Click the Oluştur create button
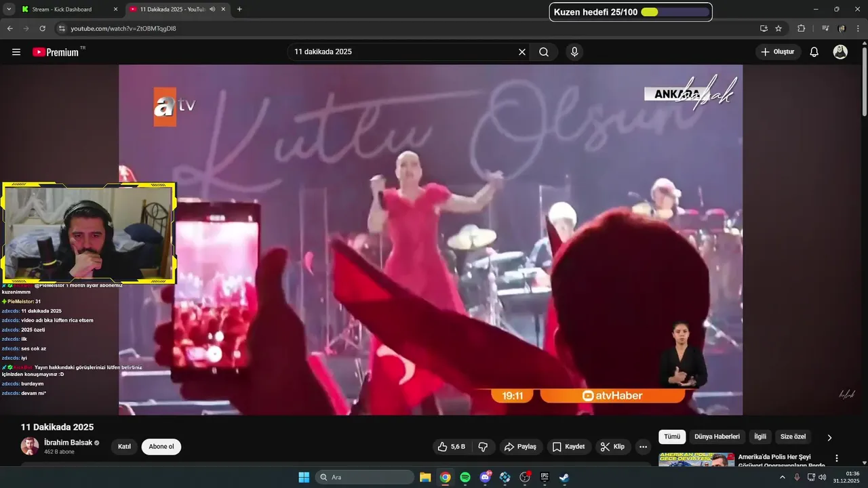Image resolution: width=868 pixels, height=488 pixels. 778,52
